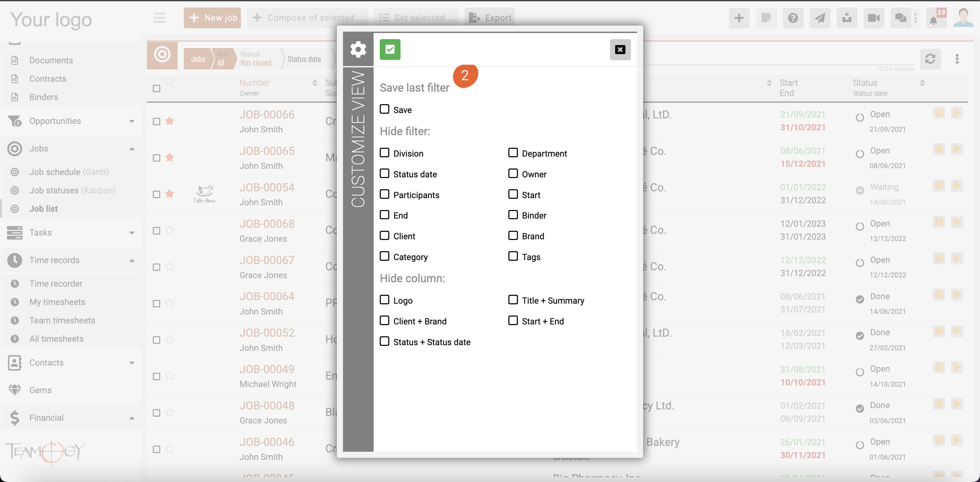Open Contracts
The image size is (980, 482).
click(x=48, y=79)
